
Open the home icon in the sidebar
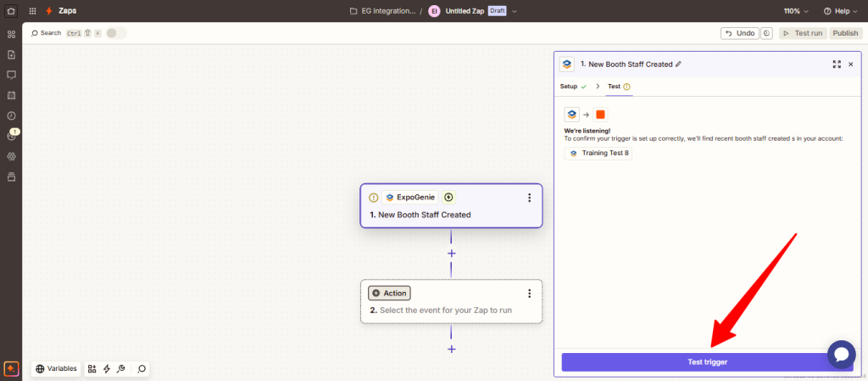pyautogui.click(x=11, y=11)
